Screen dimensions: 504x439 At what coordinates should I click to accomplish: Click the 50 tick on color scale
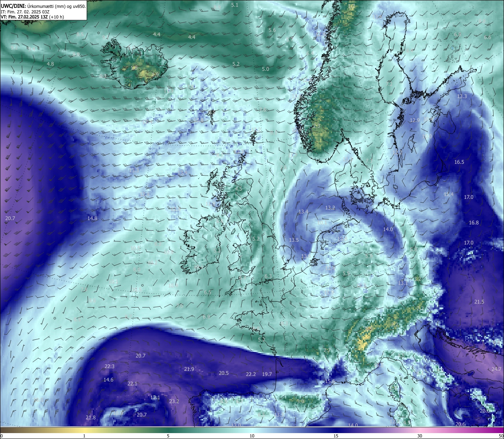[501, 436]
